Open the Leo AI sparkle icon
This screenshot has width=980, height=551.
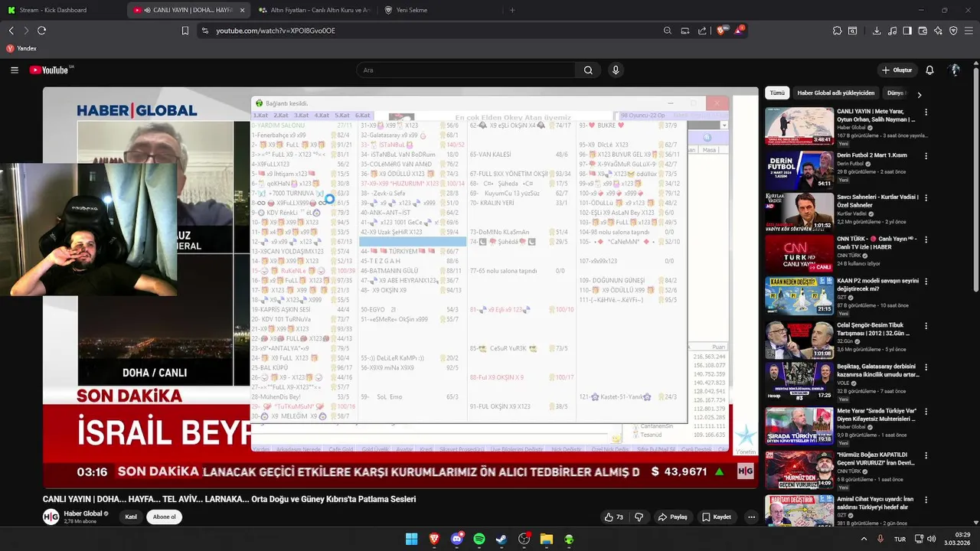pyautogui.click(x=938, y=31)
